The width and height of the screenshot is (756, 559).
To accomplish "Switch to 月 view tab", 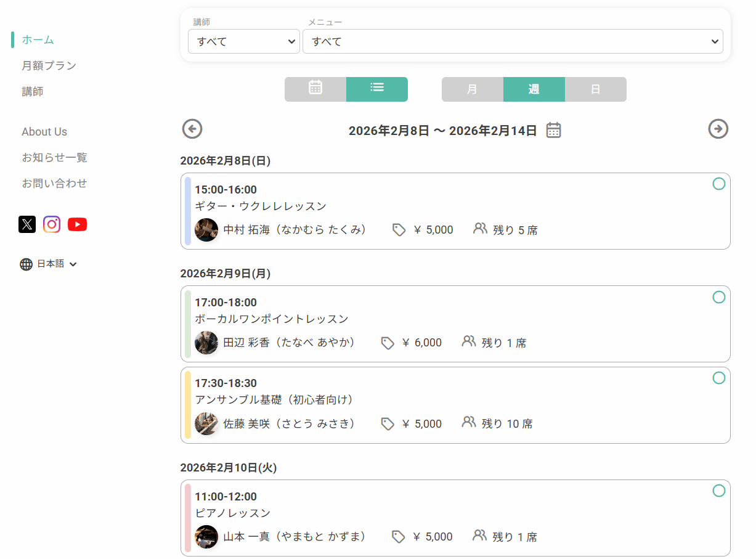I will click(x=473, y=89).
